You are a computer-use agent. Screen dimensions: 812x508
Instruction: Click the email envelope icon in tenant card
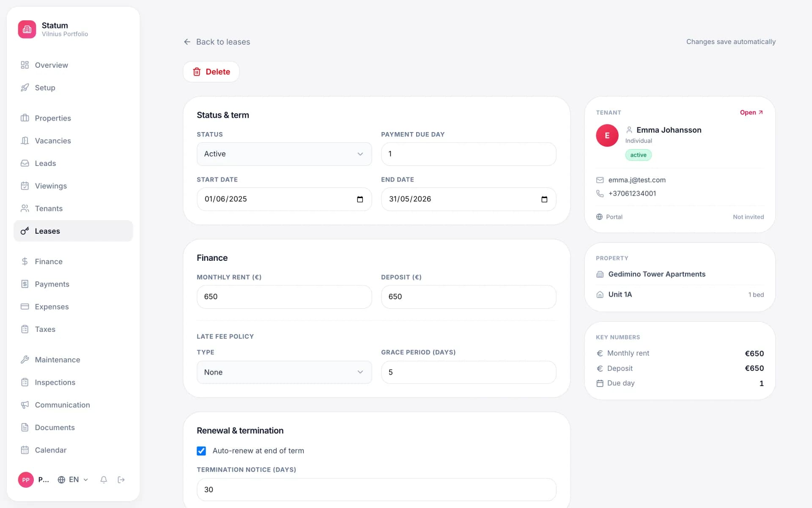[x=600, y=180]
